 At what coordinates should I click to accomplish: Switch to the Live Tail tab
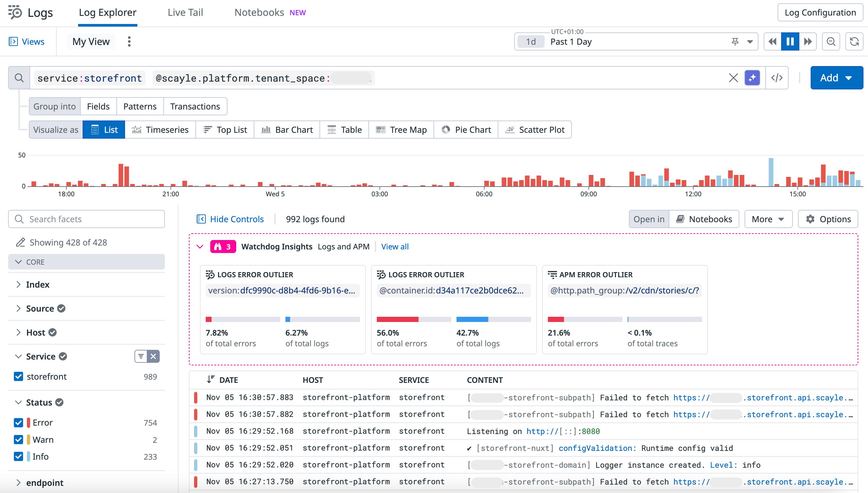185,13
